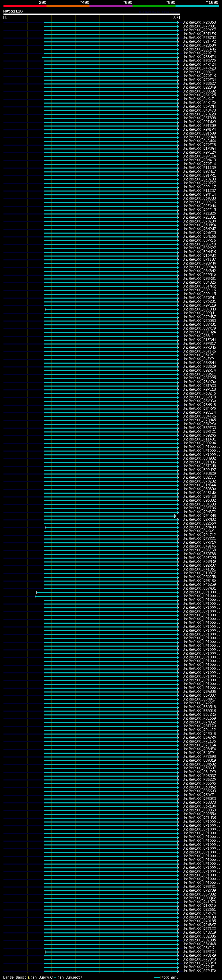Image resolution: width=222 pixels, height=980 pixels.
Task: Select label UniRef100_Q3SEG8
Action: (x=199, y=550)
